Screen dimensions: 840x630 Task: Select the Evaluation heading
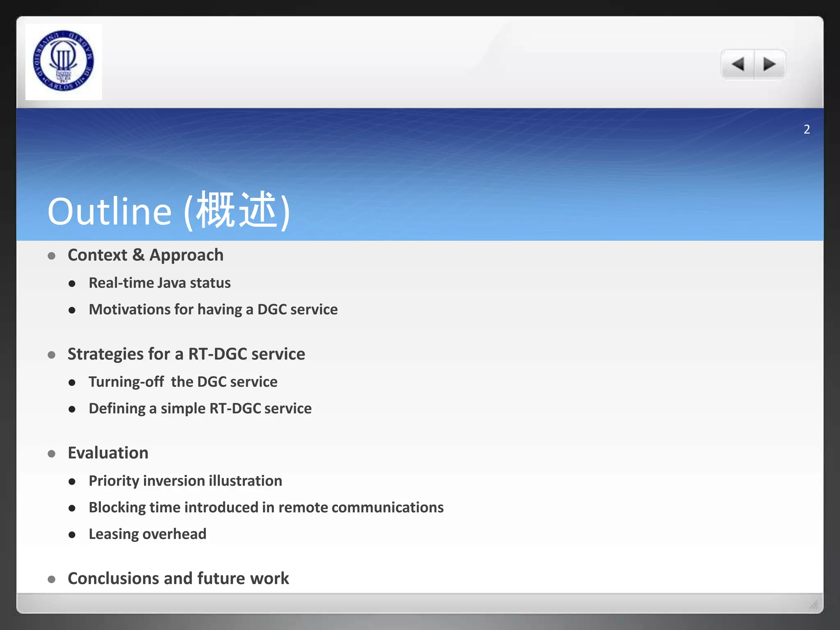point(108,453)
